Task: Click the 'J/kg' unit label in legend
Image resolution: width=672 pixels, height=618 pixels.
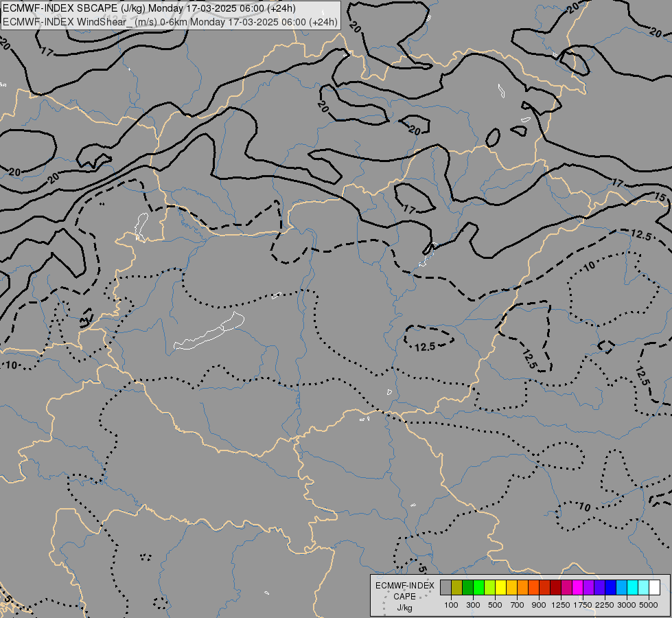Action: point(404,608)
